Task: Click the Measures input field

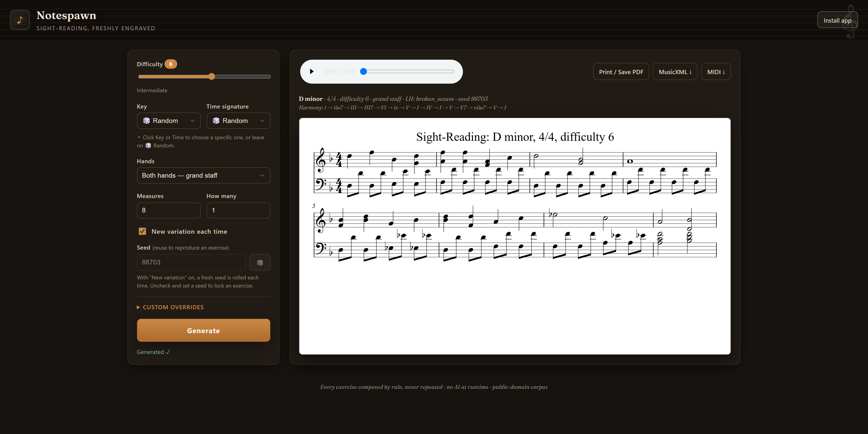Action: coord(169,210)
